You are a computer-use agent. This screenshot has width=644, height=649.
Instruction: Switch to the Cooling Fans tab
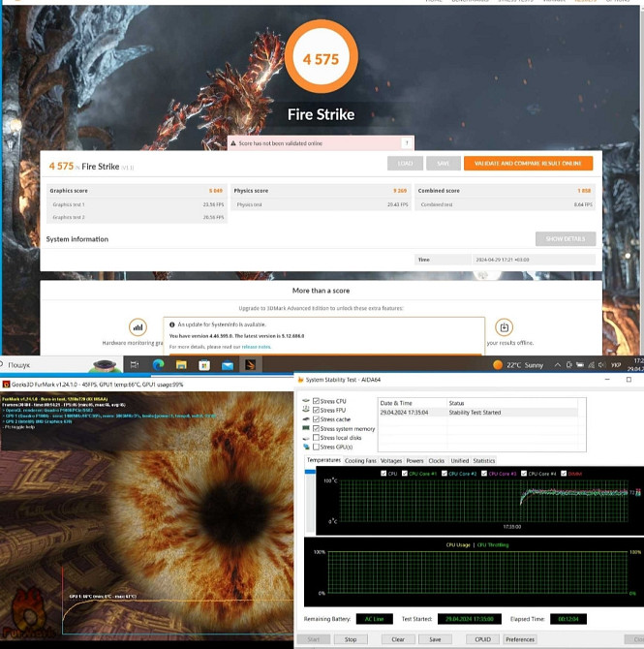coord(360,461)
